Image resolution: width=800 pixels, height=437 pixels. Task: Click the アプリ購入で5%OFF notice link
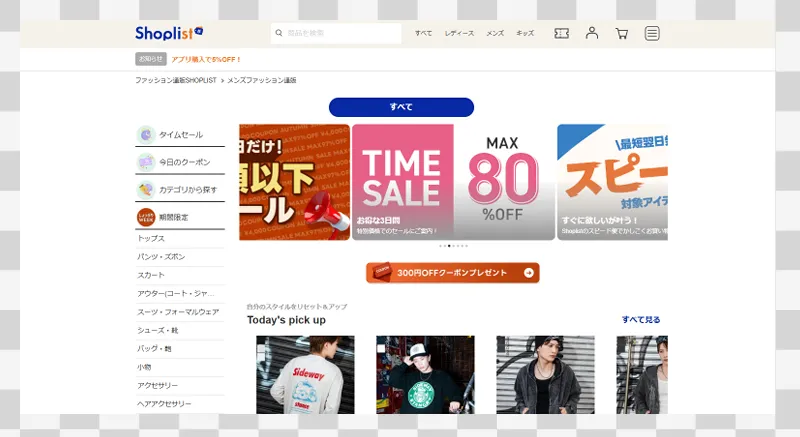207,59
